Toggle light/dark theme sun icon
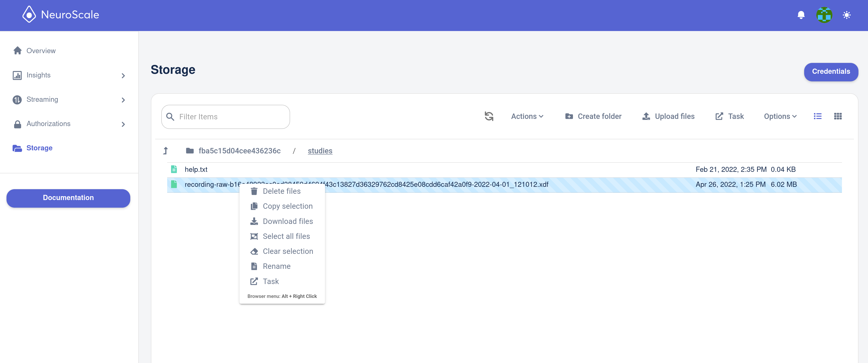 (x=847, y=15)
